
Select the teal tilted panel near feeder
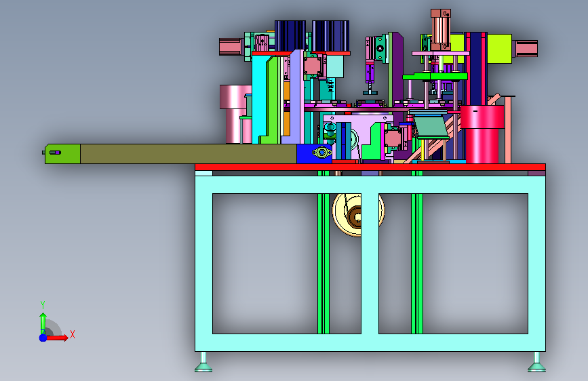pos(431,127)
